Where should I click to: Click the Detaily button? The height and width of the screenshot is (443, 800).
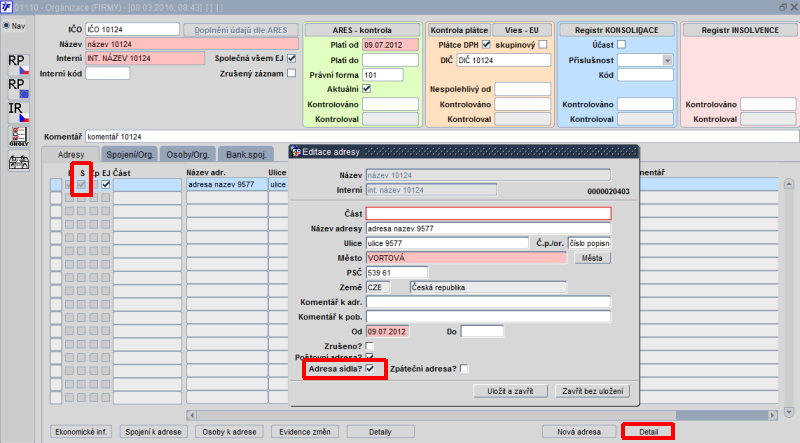click(x=380, y=432)
